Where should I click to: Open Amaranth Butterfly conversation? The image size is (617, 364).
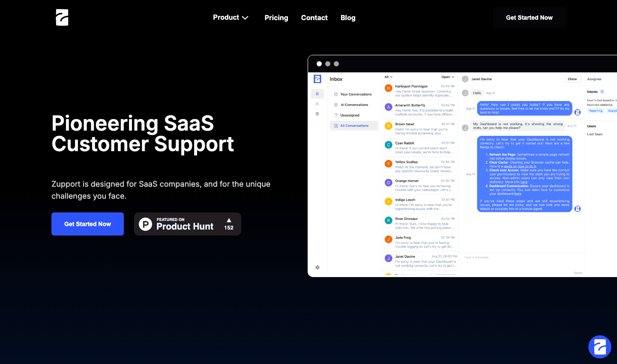[419, 110]
